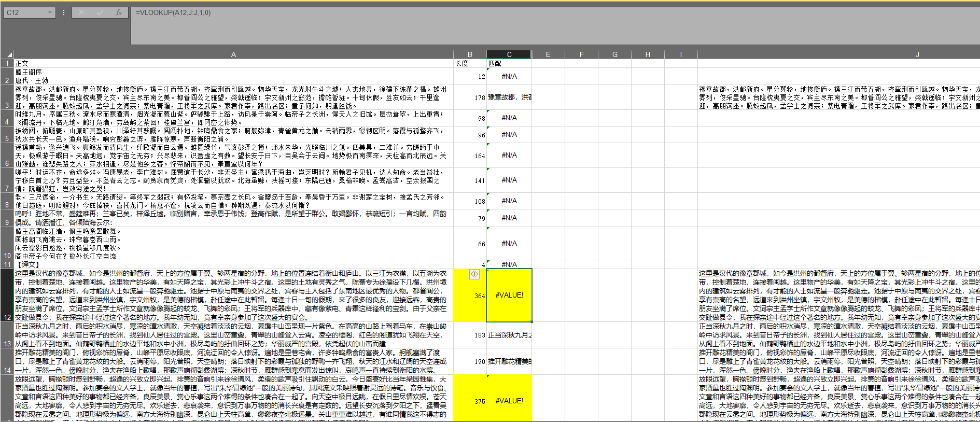Select row 7 header
This screenshot has width=980, height=422.
coord(7,180)
